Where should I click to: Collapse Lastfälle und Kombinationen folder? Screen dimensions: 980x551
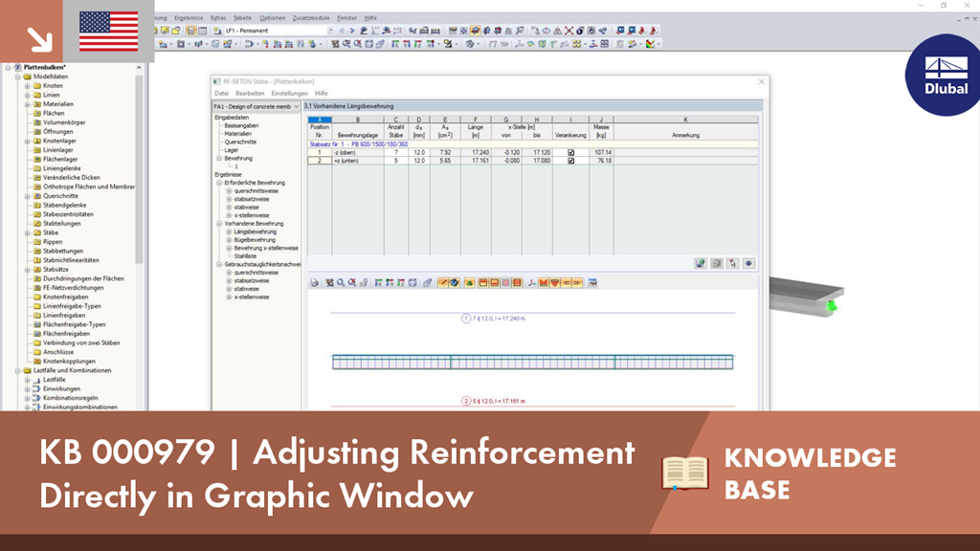click(x=18, y=370)
